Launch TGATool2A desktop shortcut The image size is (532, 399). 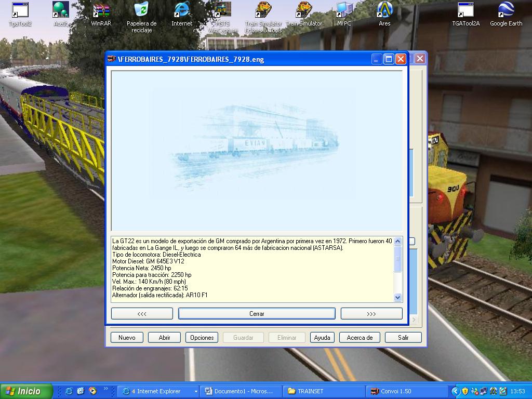tap(465, 10)
